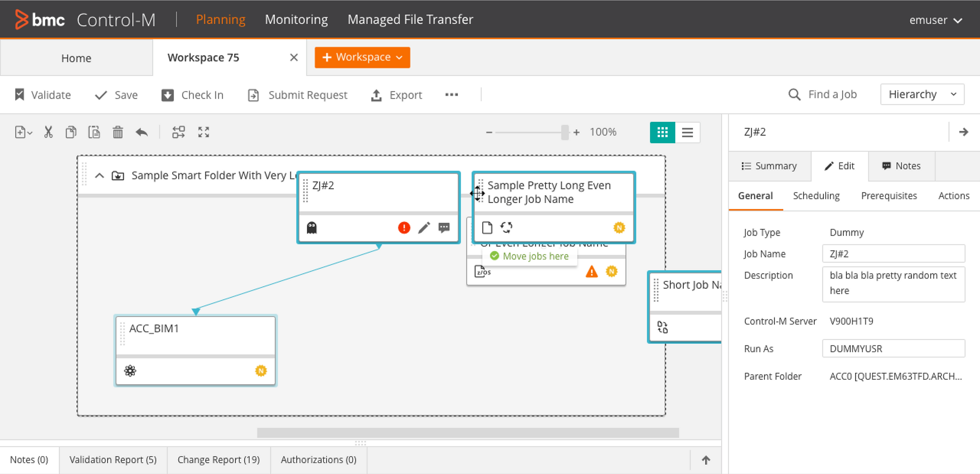Click the zoom in plus icon

point(576,132)
